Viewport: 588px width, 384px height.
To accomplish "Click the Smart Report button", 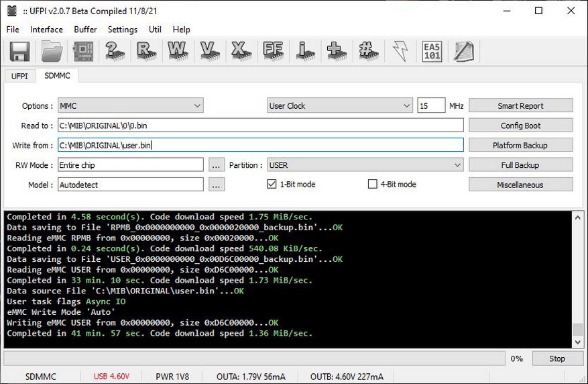I will (520, 106).
